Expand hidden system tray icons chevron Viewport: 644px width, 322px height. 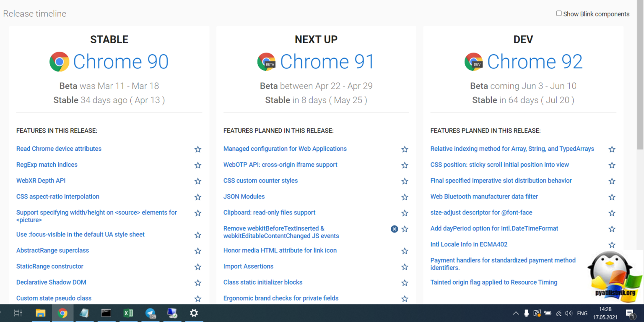516,313
